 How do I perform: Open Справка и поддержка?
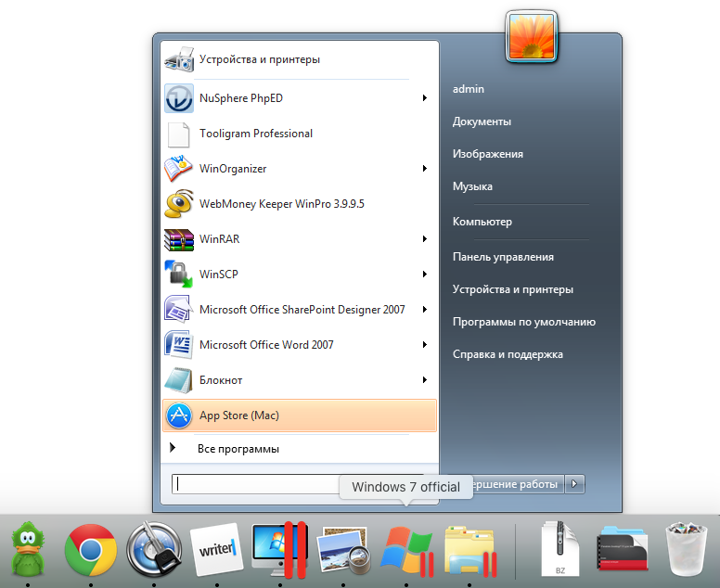tap(508, 354)
